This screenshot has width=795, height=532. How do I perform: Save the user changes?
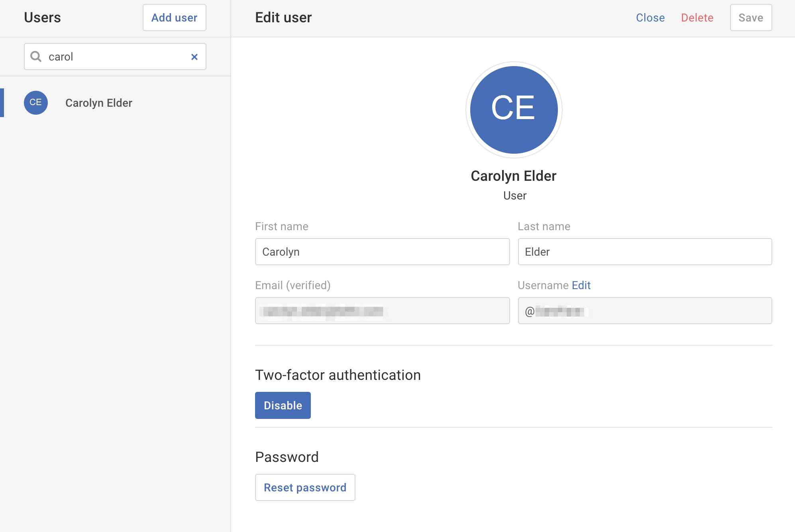(750, 18)
